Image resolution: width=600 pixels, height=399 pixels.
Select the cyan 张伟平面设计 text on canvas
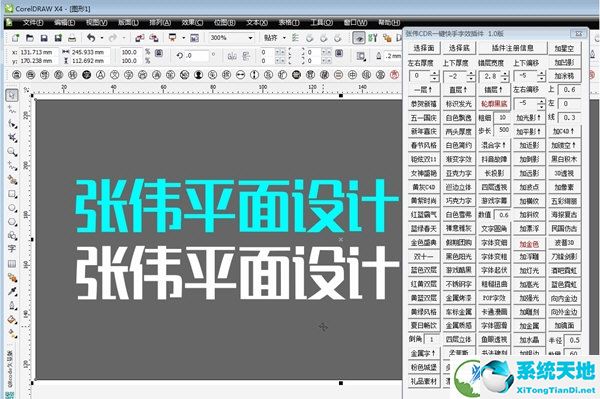(236, 206)
